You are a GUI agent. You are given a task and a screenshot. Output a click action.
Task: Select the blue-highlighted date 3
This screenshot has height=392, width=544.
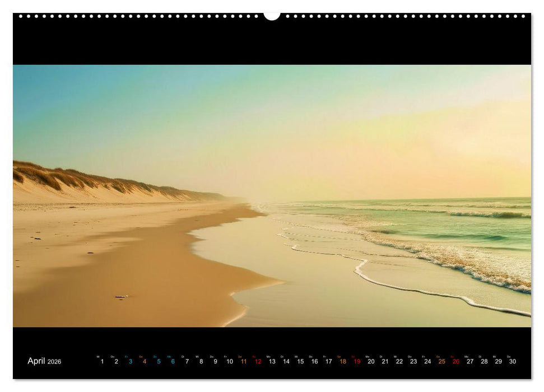131,362
